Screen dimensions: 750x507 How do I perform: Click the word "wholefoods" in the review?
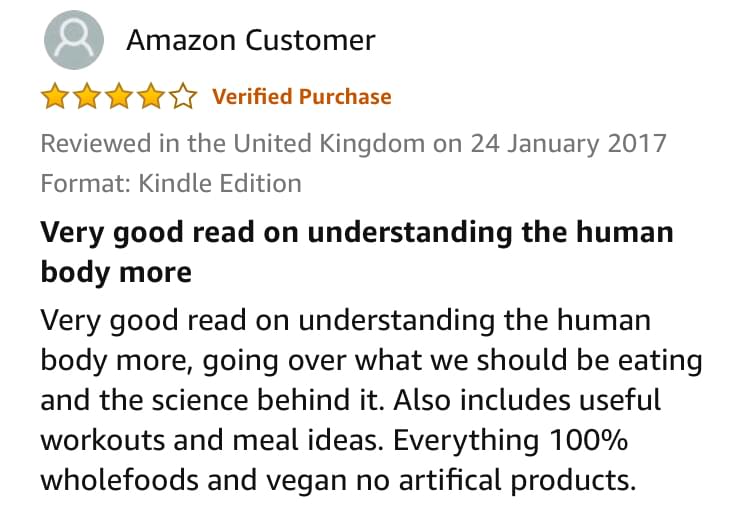pyautogui.click(x=119, y=480)
